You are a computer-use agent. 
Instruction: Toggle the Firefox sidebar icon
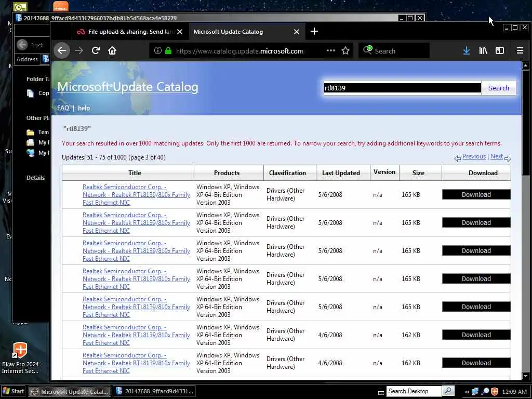pyautogui.click(x=500, y=50)
